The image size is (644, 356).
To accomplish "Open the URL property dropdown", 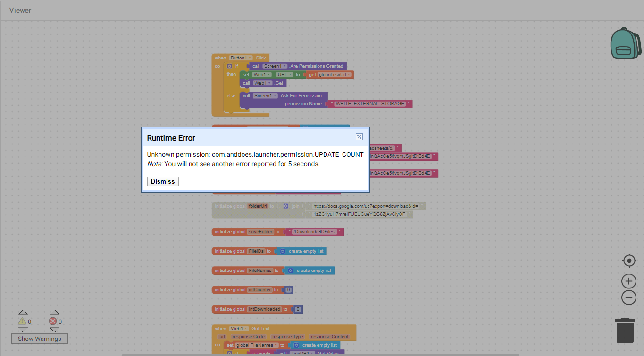I will [285, 75].
